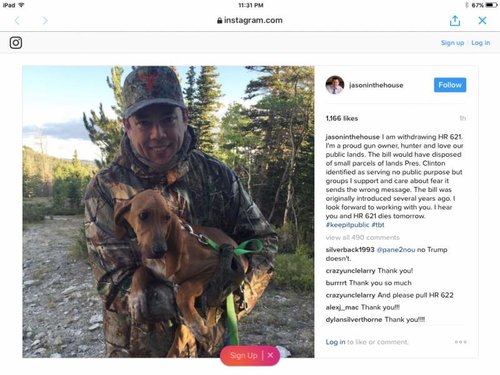Open the @pane2nou mention

396,250
